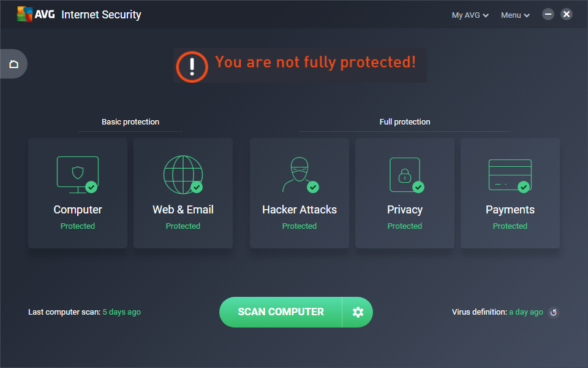
Task: Expand the My AVG dropdown
Action: pyautogui.click(x=470, y=15)
